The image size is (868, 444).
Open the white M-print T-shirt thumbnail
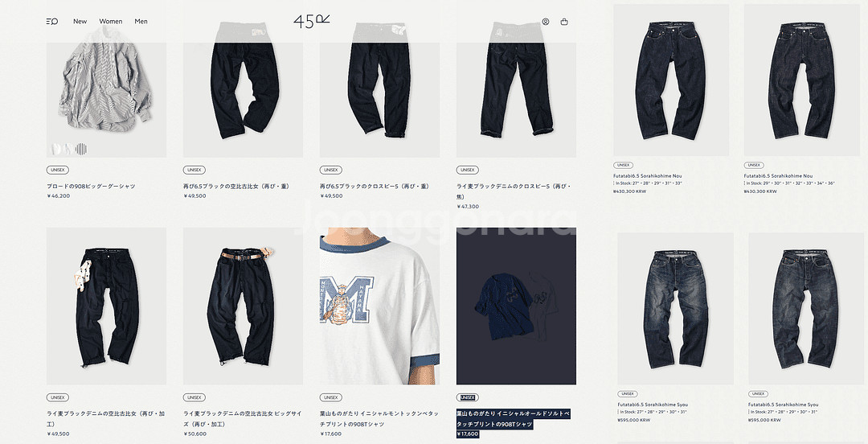pyautogui.click(x=379, y=306)
